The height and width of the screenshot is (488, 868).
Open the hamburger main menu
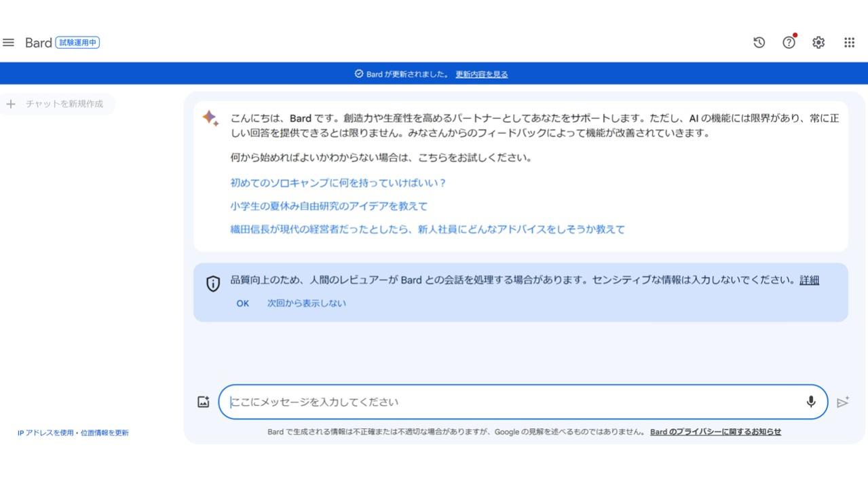point(9,43)
